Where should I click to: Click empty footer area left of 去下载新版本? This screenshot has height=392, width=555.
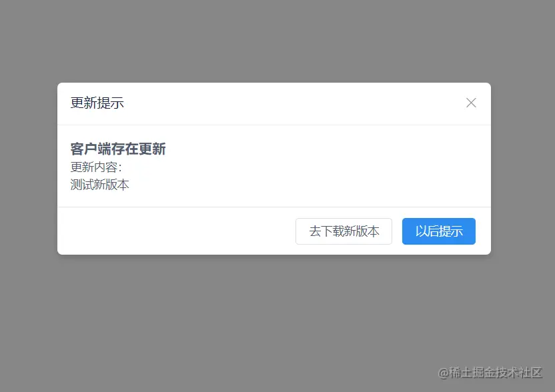coord(176,231)
